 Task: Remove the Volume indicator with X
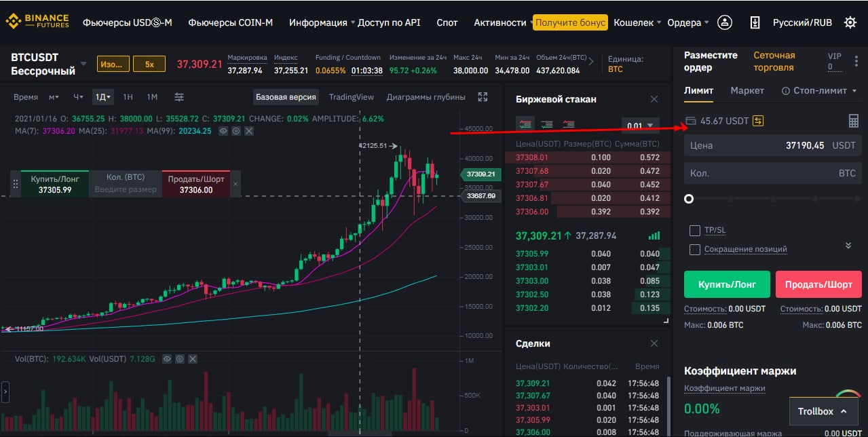[x=193, y=358]
